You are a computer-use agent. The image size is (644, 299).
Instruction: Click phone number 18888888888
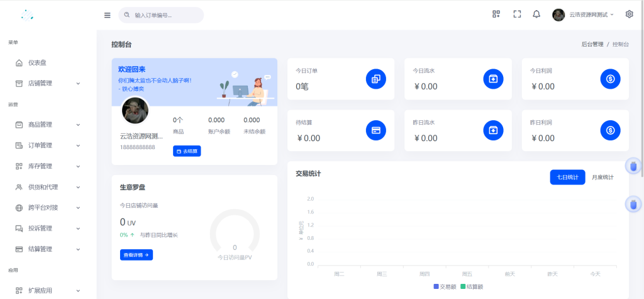tap(138, 147)
